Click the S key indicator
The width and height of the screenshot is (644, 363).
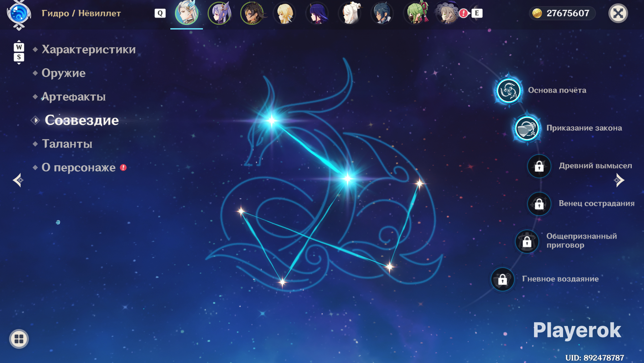point(19,57)
